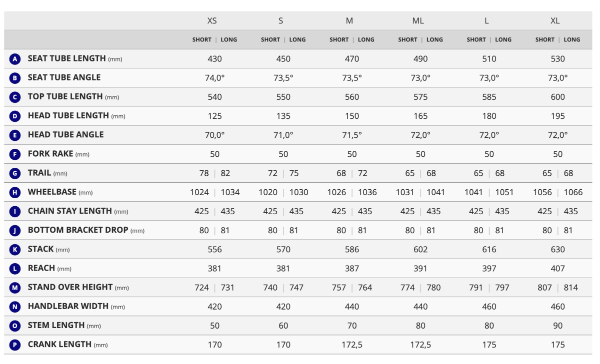Screen dimensions: 600x364
Task: Click the Chain Stay Length row label
Action: [69, 211]
